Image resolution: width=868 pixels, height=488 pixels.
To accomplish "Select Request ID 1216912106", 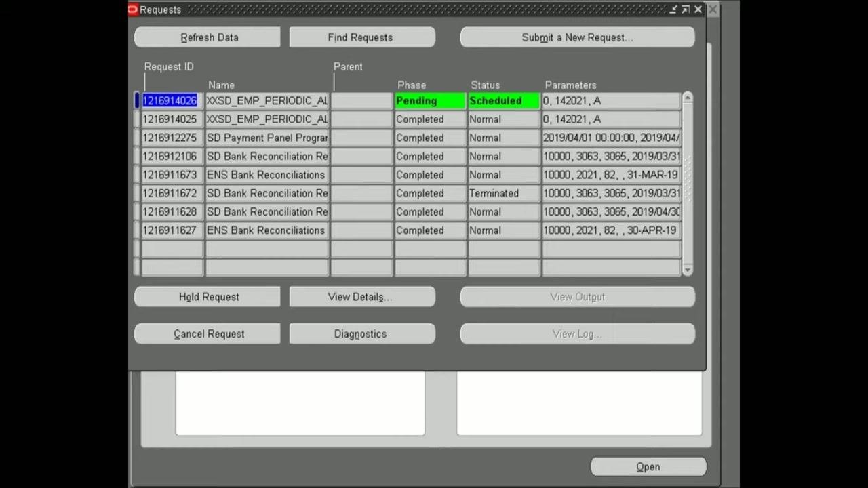I will [x=172, y=156].
